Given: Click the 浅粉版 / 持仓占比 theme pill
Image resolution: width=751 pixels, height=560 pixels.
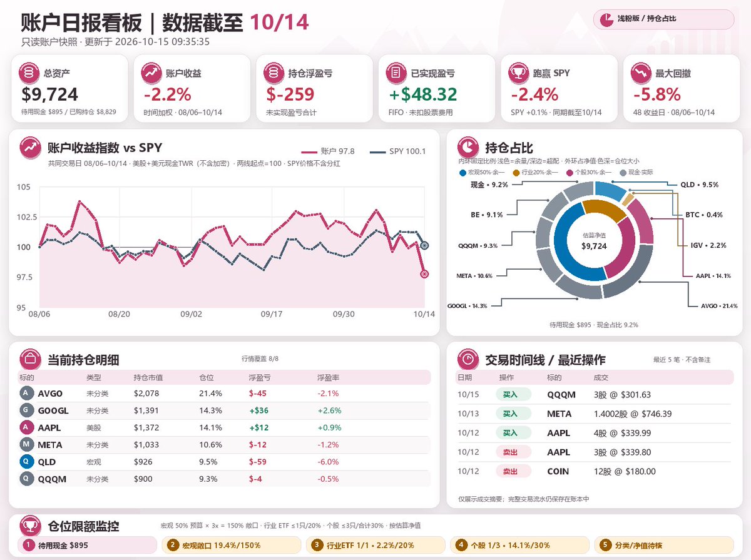Looking at the screenshot, I should tap(663, 19).
